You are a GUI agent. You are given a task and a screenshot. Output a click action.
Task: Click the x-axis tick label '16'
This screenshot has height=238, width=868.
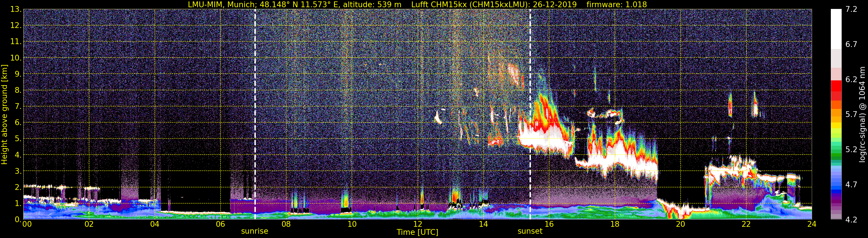[549, 224]
